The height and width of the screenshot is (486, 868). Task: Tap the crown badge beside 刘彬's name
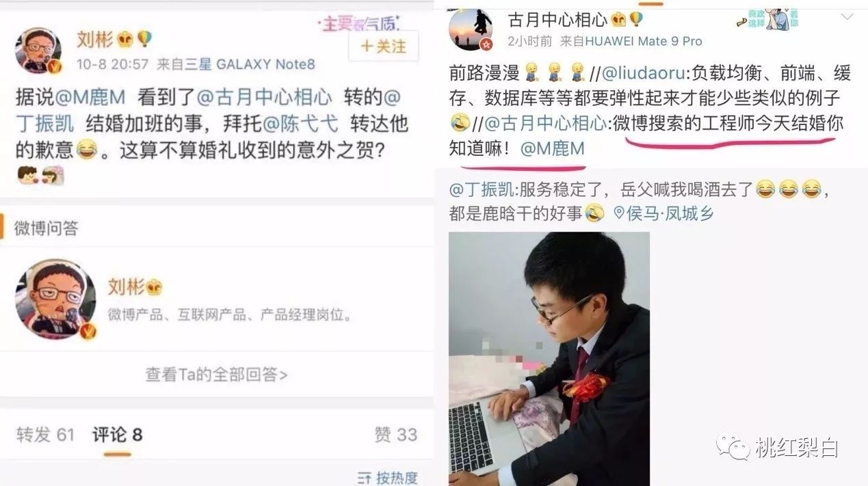[126, 39]
